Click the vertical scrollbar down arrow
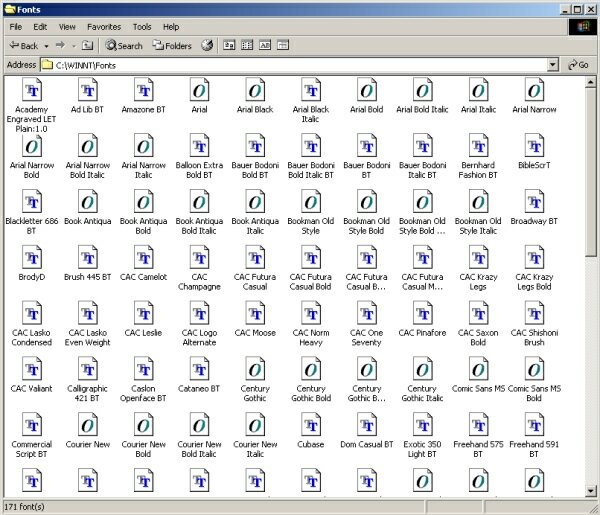 click(591, 489)
